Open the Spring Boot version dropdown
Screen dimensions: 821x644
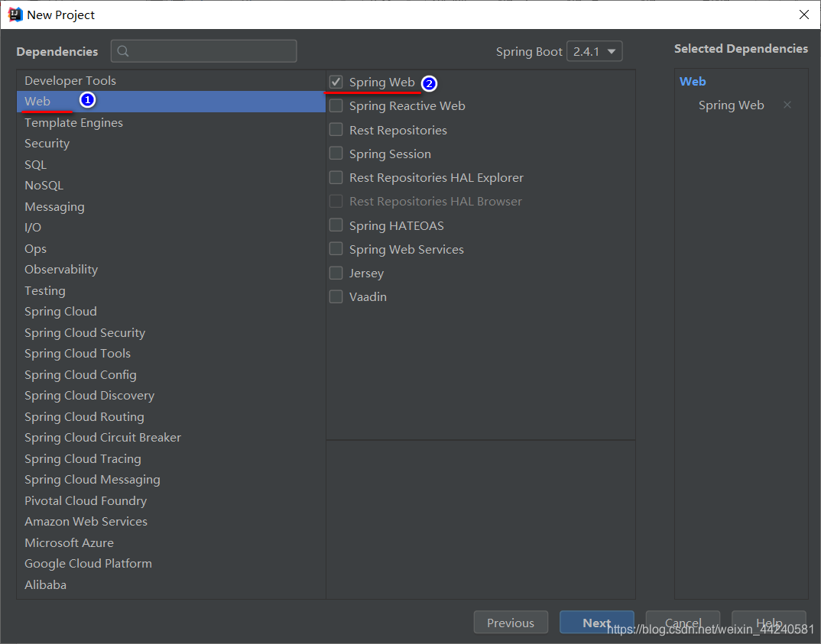(594, 51)
